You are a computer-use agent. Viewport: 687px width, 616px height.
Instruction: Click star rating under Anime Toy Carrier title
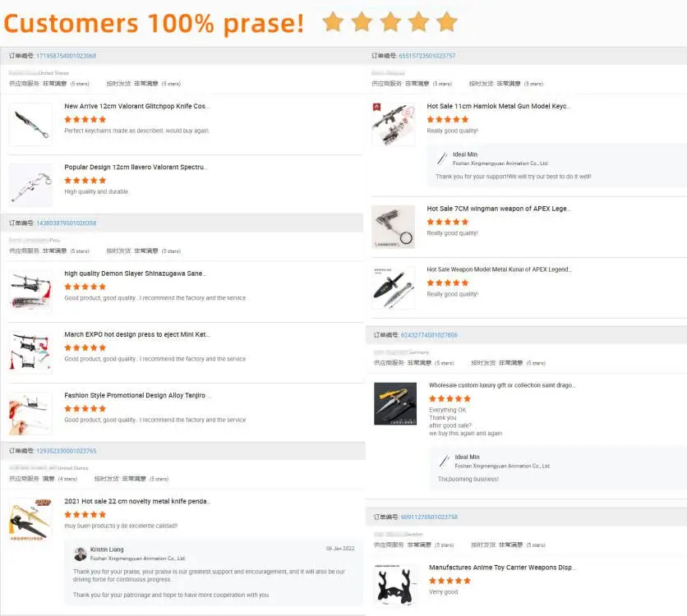tap(450, 580)
